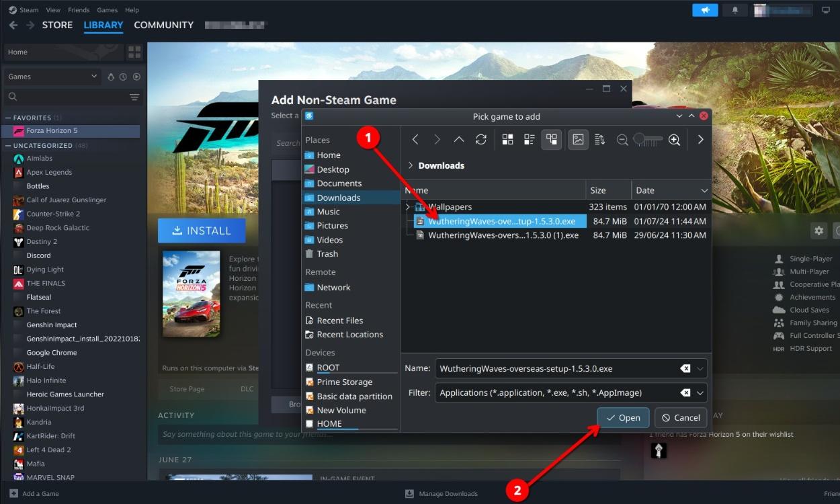Click the zoom in magnifier icon

[x=675, y=140]
